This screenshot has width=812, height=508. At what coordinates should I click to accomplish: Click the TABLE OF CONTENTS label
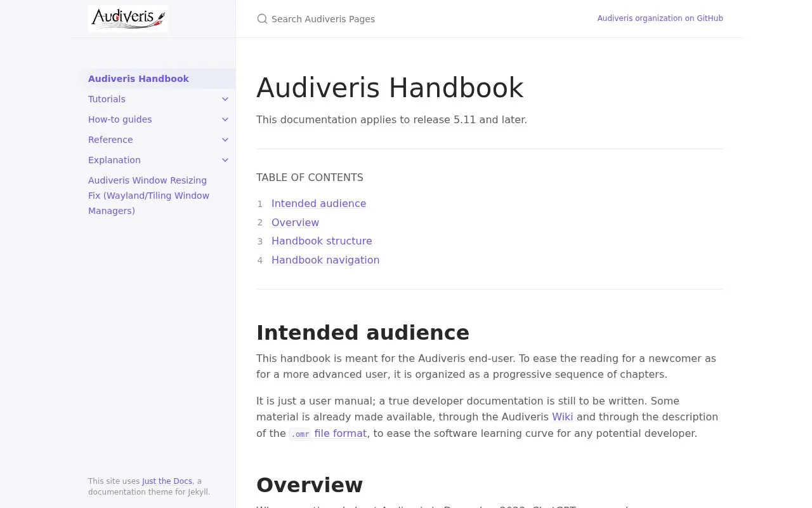[x=310, y=178]
